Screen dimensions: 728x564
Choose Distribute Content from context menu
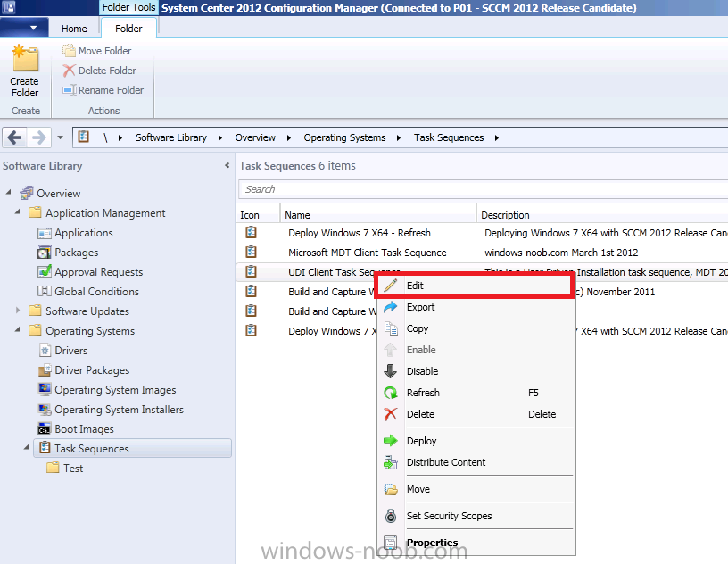point(476,462)
